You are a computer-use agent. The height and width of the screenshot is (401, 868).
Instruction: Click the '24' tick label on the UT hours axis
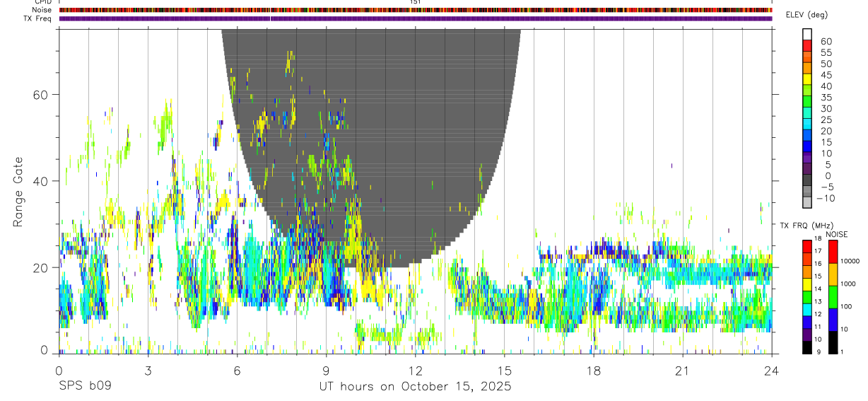(772, 371)
